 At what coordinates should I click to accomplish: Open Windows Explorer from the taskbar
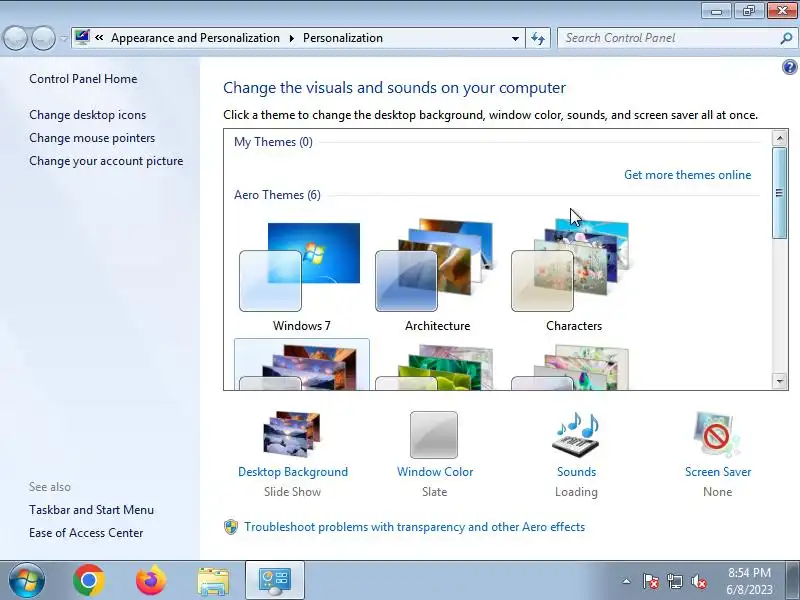(x=213, y=582)
